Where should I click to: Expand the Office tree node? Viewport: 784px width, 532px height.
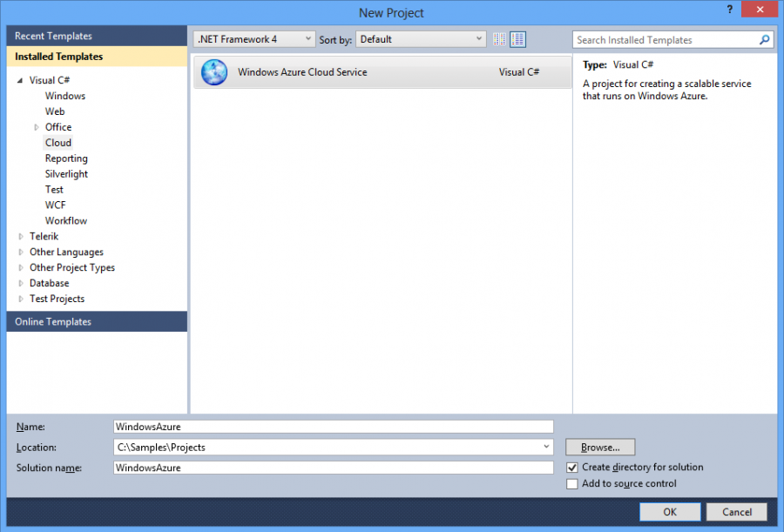[x=36, y=127]
